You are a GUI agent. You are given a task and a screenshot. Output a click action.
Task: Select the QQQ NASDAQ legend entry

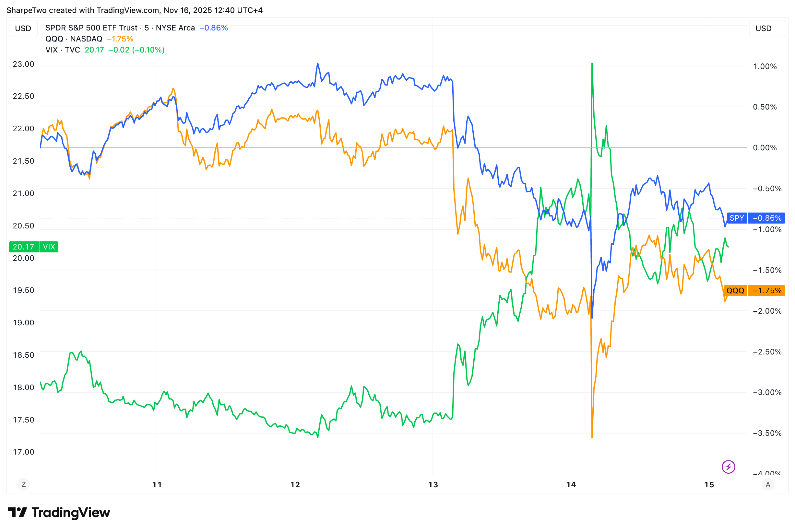pos(74,39)
